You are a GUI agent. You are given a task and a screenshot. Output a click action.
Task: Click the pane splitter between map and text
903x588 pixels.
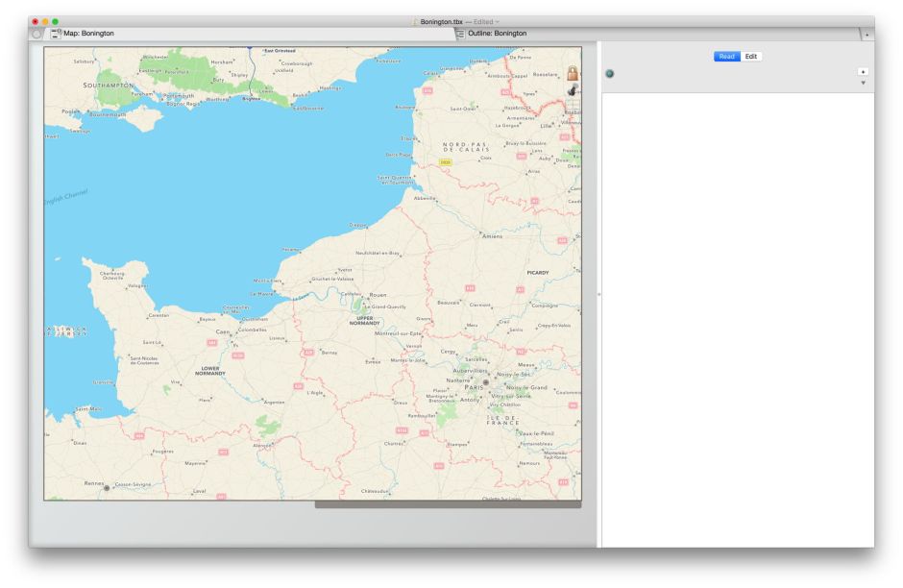tap(598, 294)
